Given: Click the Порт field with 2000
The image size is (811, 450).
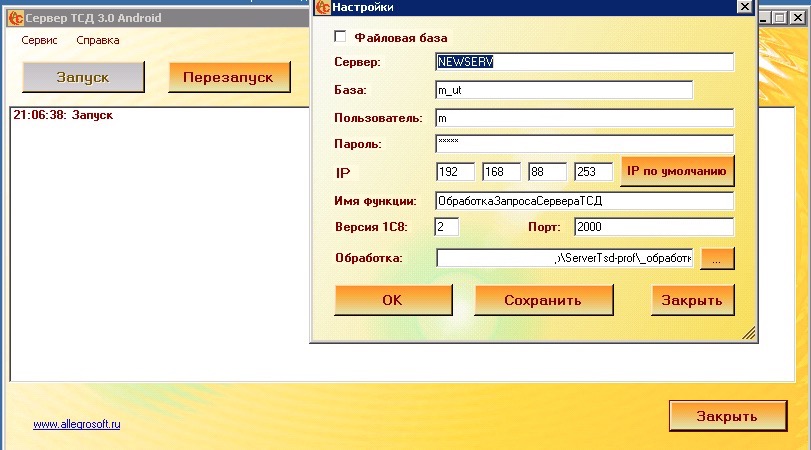Looking at the screenshot, I should pyautogui.click(x=654, y=227).
